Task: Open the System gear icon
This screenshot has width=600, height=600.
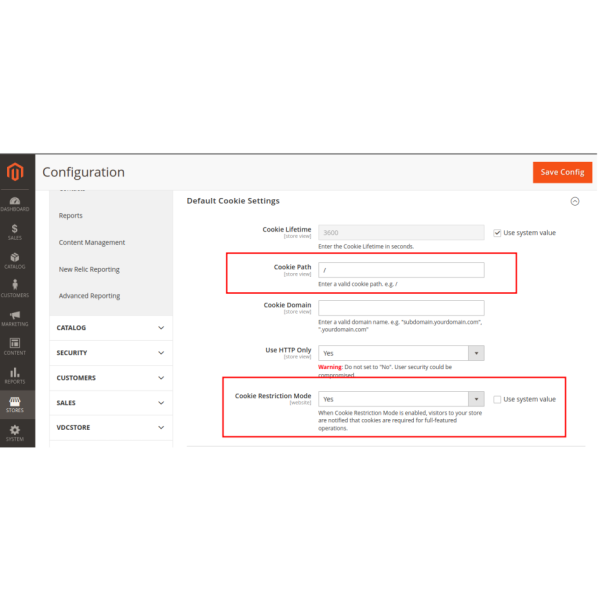Action: click(x=15, y=432)
